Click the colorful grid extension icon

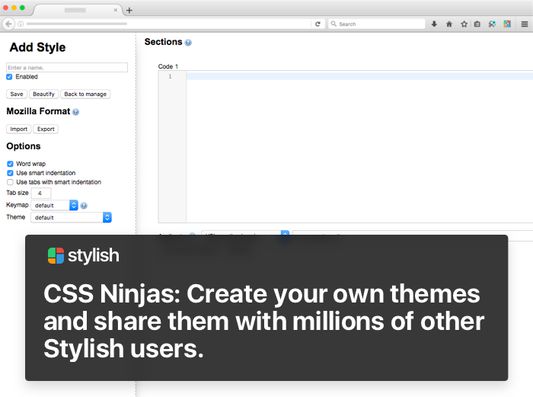507,24
